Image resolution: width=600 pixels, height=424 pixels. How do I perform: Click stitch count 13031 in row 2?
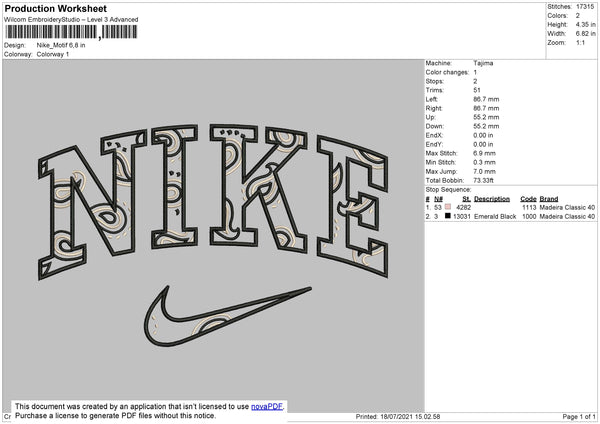point(462,217)
